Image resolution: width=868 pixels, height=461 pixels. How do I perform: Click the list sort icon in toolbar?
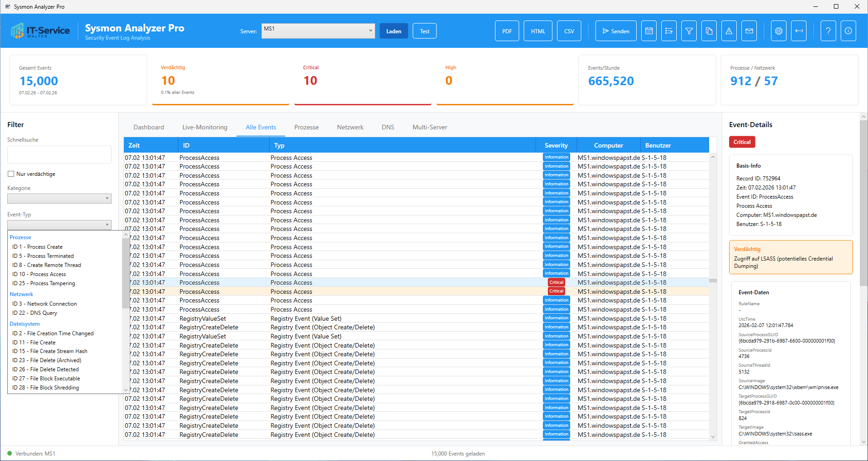[x=669, y=31]
